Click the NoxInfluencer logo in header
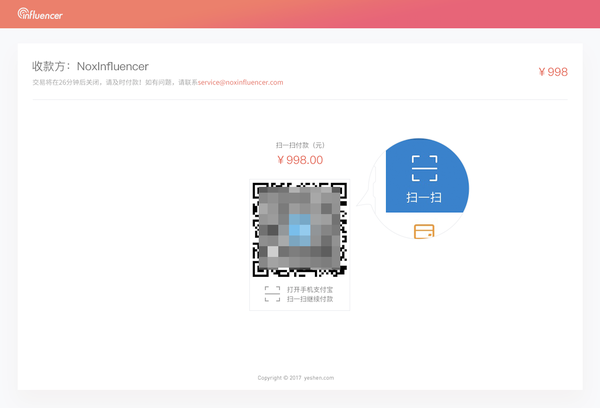Screen dimensions: 600x408 point(40,14)
